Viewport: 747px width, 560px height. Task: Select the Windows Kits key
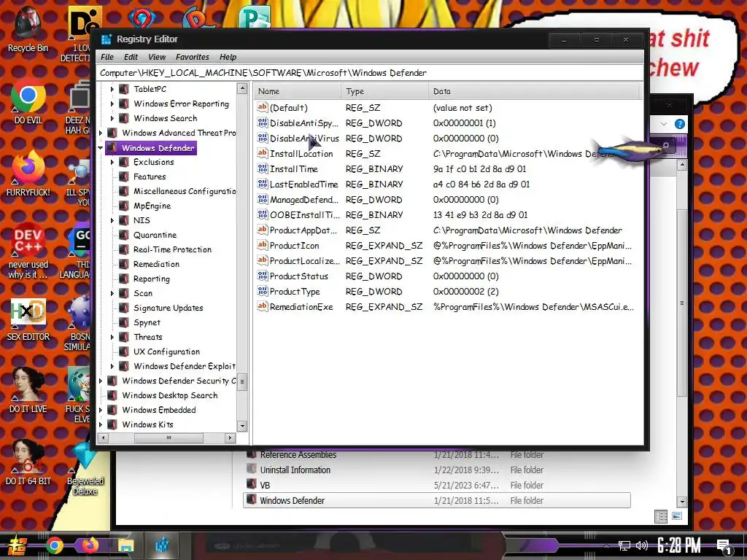147,424
